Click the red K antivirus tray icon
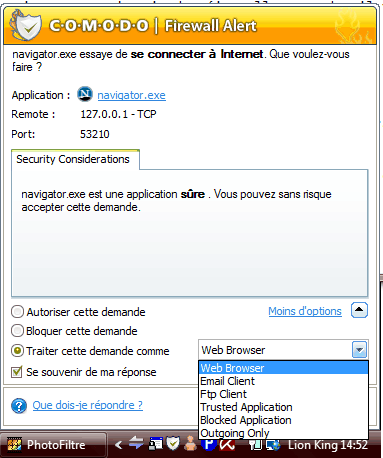The width and height of the screenshot is (383, 458). (x=227, y=445)
